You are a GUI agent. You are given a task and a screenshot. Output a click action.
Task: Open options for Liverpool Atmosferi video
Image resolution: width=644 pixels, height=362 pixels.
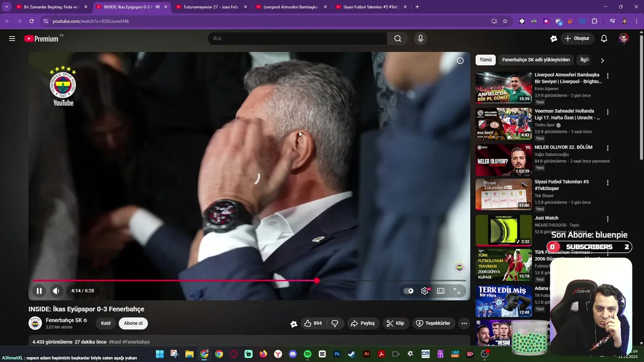pos(608,76)
